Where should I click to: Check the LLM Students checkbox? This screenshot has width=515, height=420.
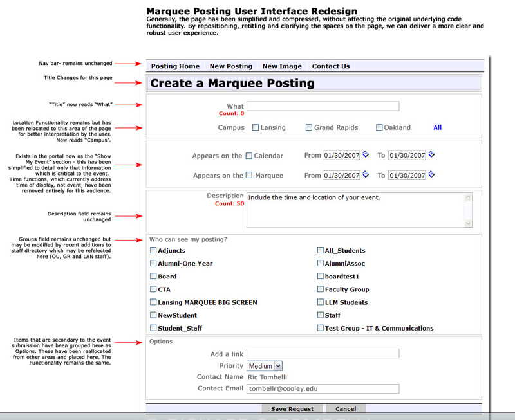(x=320, y=302)
